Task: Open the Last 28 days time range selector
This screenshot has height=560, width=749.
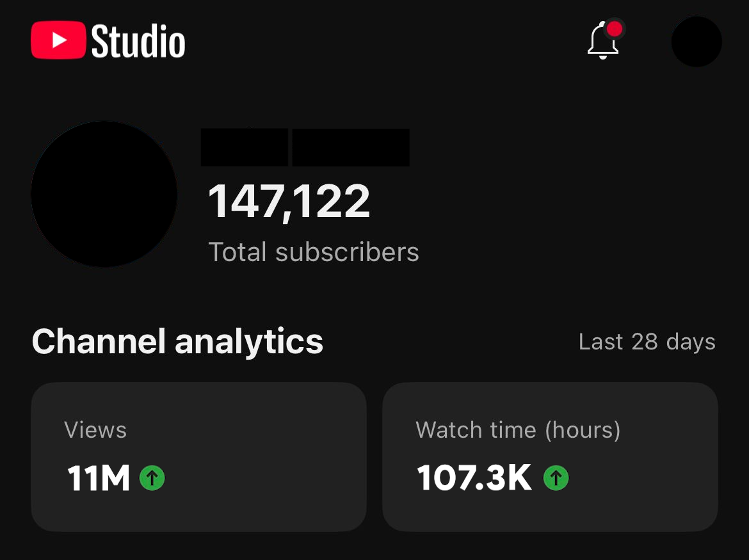Action: [x=647, y=342]
